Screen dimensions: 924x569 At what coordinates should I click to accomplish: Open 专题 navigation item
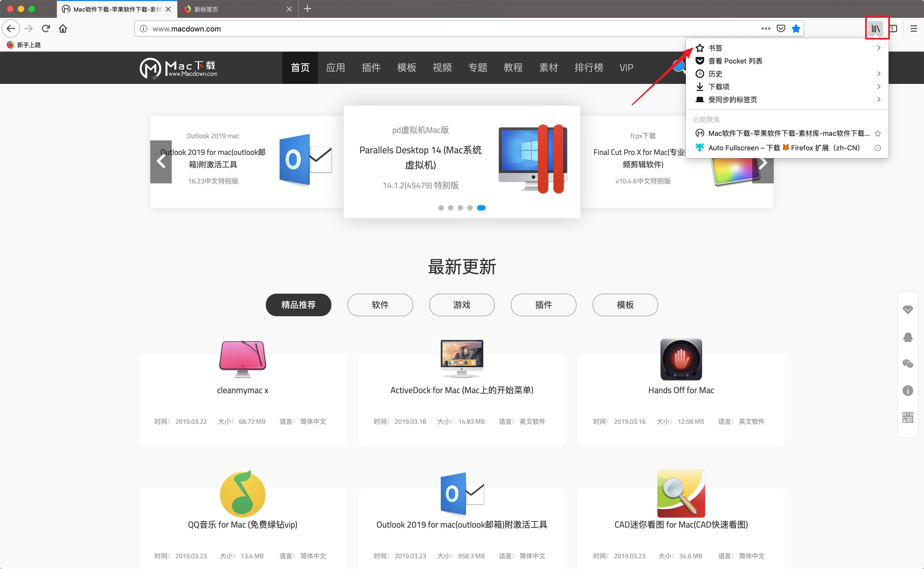(478, 68)
